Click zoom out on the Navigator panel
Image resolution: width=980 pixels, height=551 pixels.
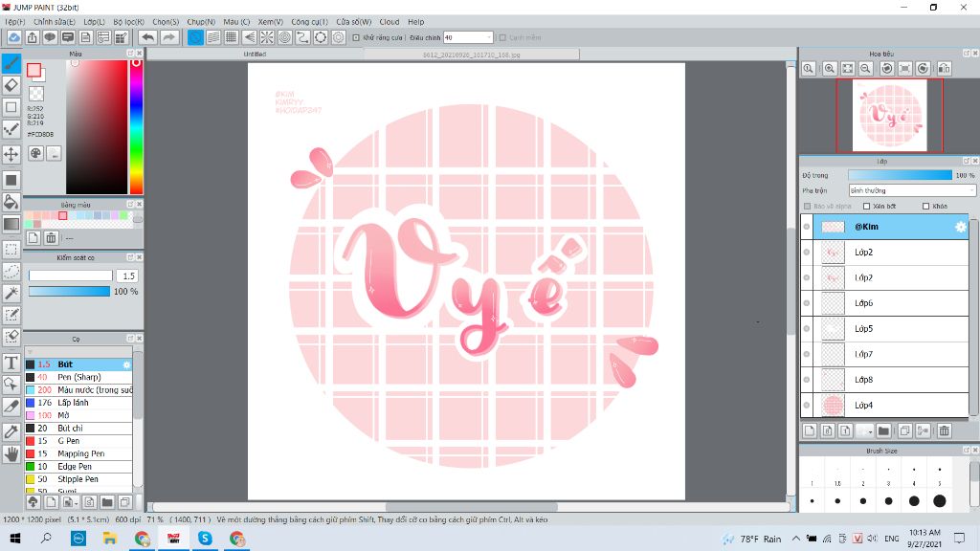pos(865,68)
